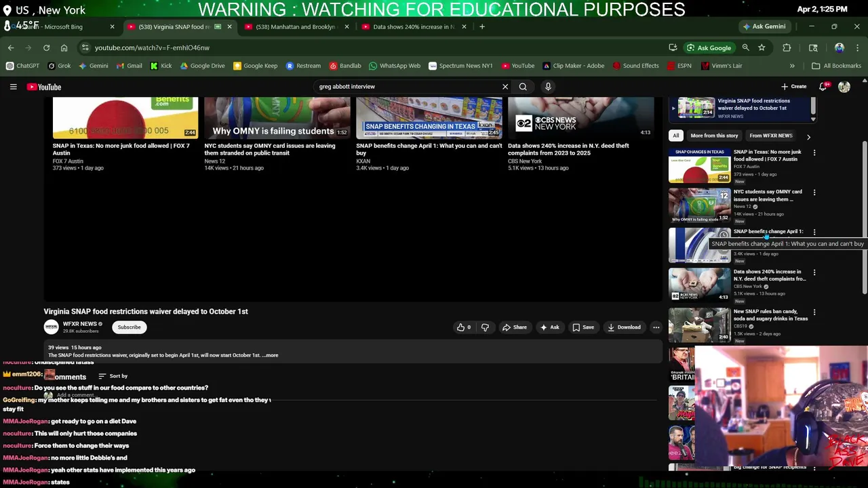Switch to Manhattan and Brooklyn tab

(295, 26)
